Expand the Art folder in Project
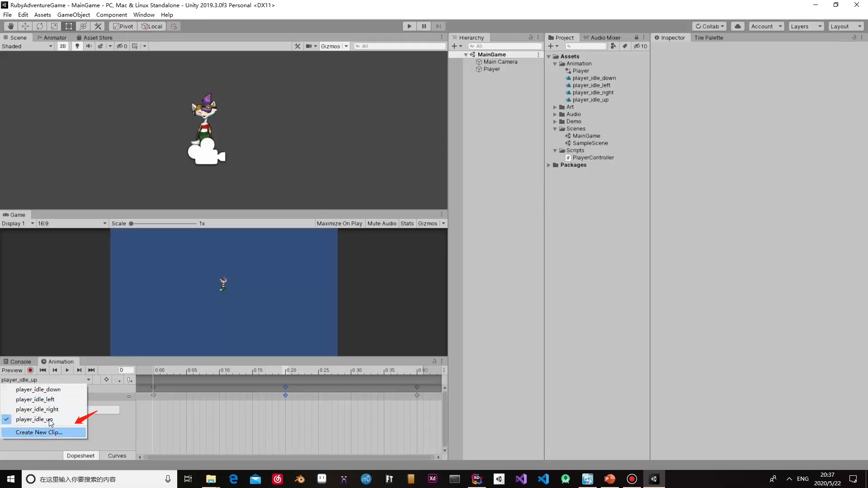868x488 pixels. 555,107
